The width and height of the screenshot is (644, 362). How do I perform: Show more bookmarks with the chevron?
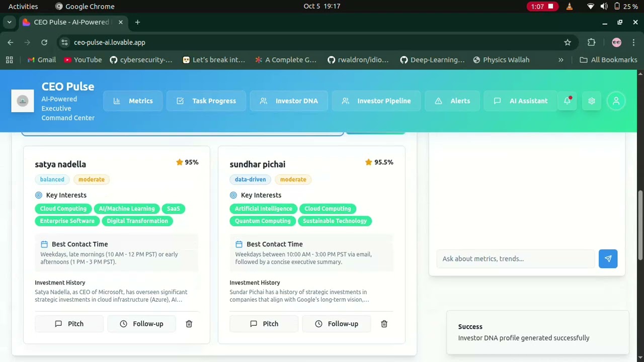pyautogui.click(x=561, y=60)
